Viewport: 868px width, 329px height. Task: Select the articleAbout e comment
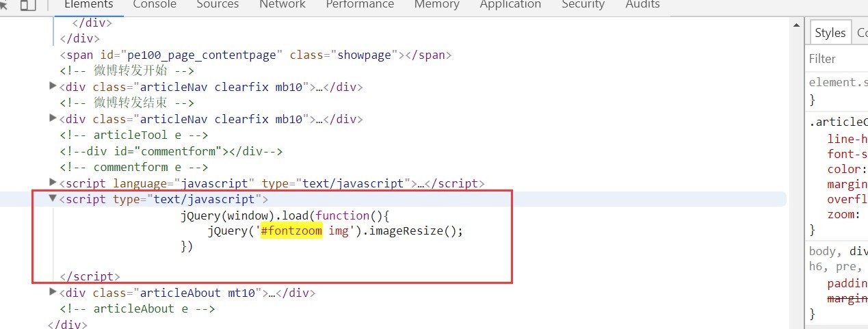point(137,308)
